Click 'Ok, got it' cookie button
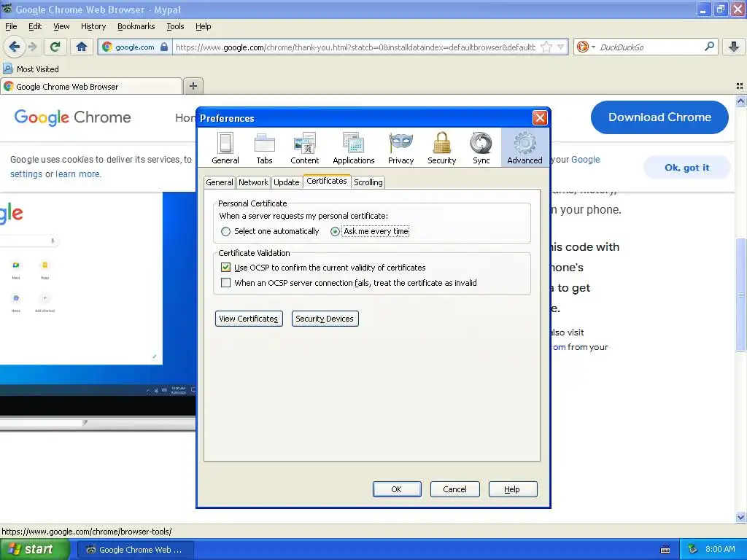The height and width of the screenshot is (560, 747). 686,167
